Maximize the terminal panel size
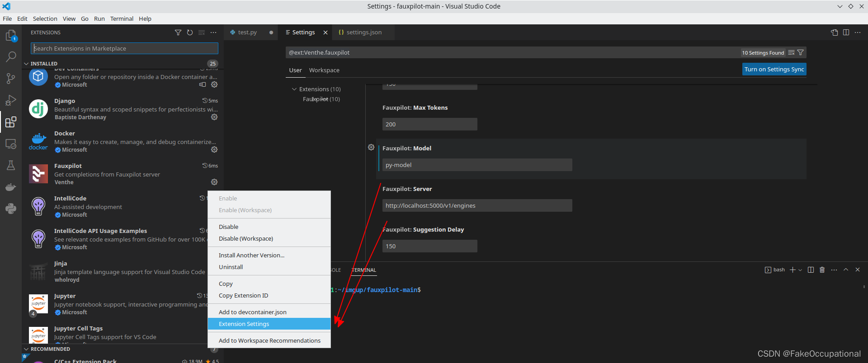 (846, 270)
